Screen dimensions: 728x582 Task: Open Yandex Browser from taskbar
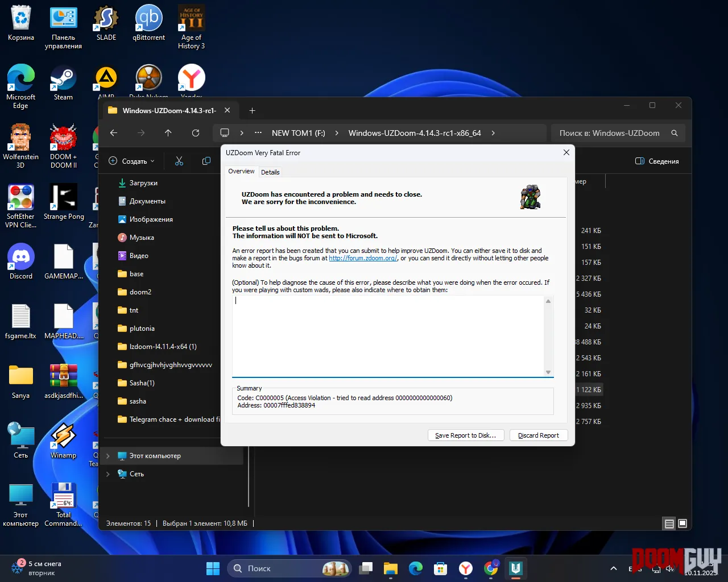[466, 568]
